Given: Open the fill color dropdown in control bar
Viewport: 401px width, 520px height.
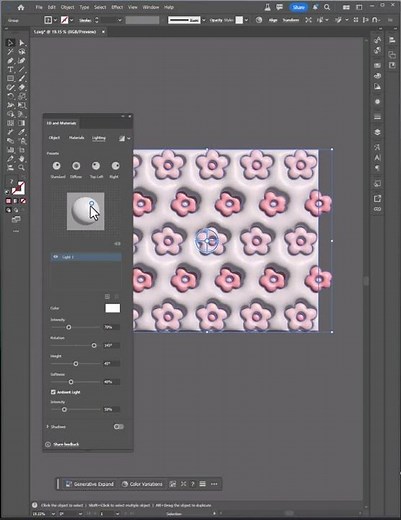Looking at the screenshot, I should [55, 20].
